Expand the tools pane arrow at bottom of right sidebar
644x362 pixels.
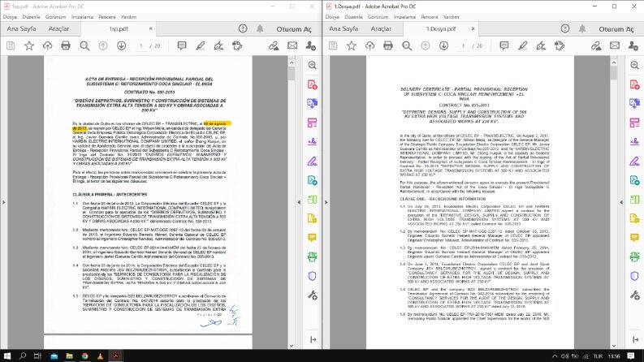(635, 339)
